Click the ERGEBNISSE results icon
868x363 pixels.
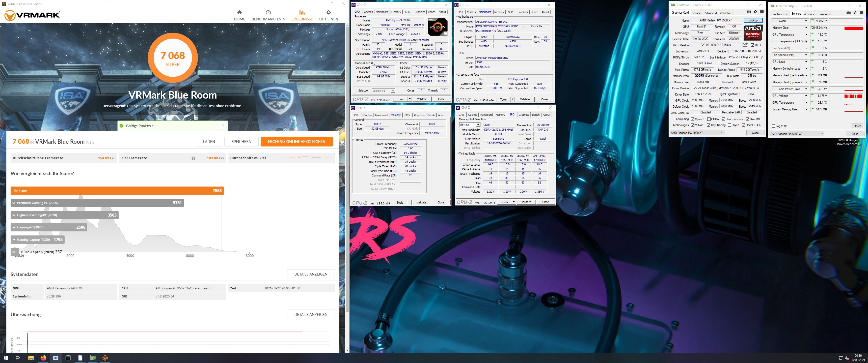(302, 12)
